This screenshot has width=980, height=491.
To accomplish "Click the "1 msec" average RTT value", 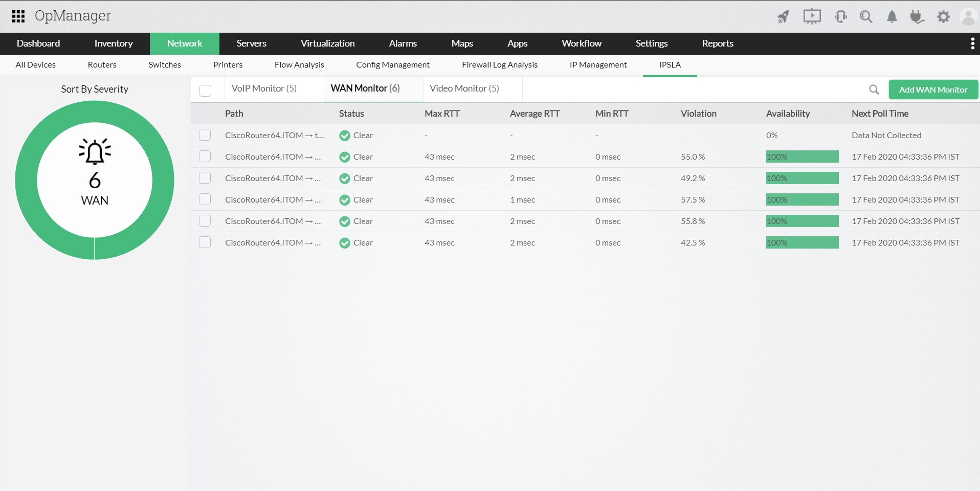I will tap(522, 200).
